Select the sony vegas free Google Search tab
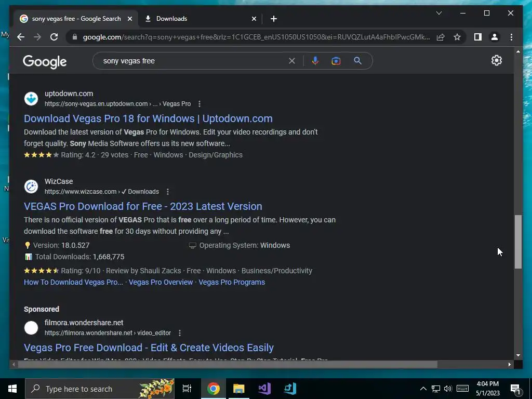Image resolution: width=532 pixels, height=399 pixels. [x=76, y=19]
